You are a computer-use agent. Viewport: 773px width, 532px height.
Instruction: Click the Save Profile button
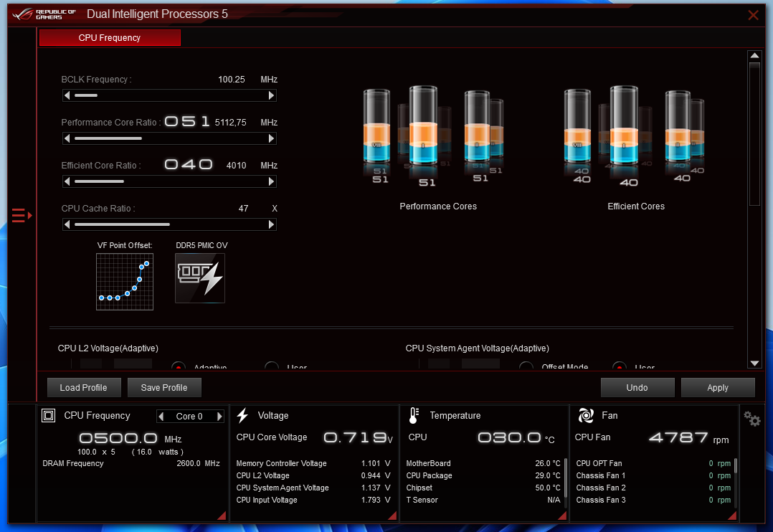pos(164,388)
